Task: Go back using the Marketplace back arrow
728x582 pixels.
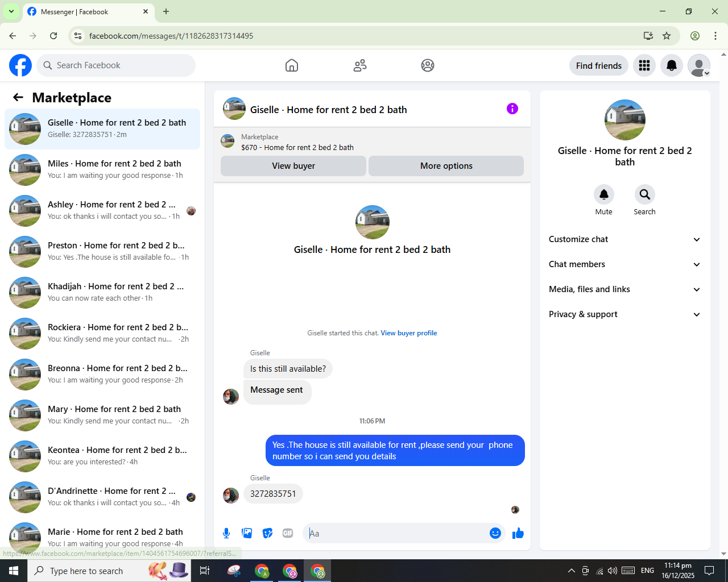Action: [18, 97]
